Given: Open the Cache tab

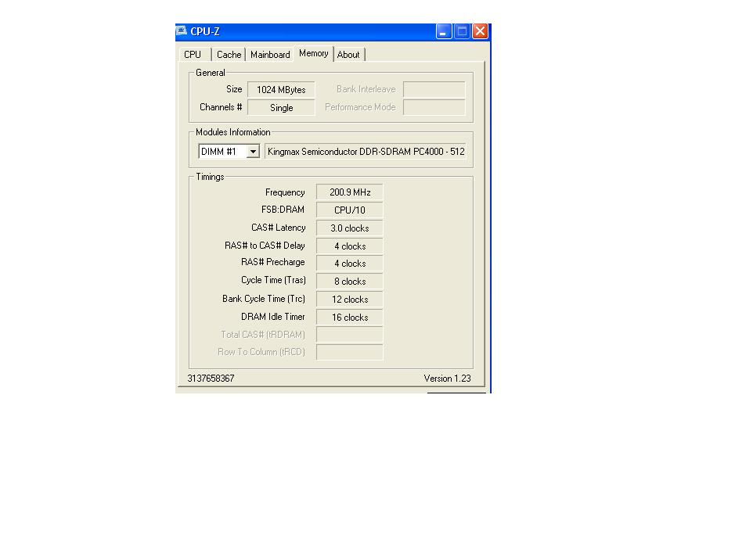Looking at the screenshot, I should point(229,55).
